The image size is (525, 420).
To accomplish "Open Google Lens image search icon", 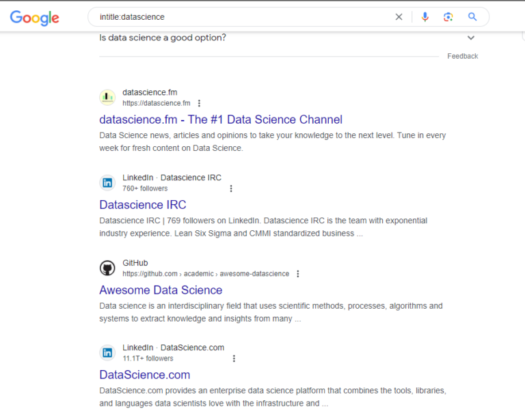I will point(448,16).
